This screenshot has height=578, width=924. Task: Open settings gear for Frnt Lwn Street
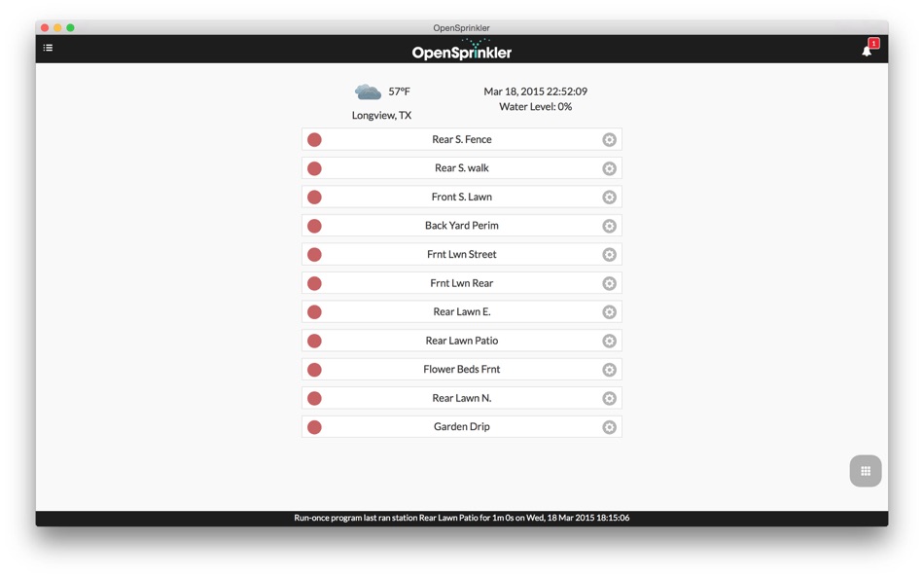[609, 255]
